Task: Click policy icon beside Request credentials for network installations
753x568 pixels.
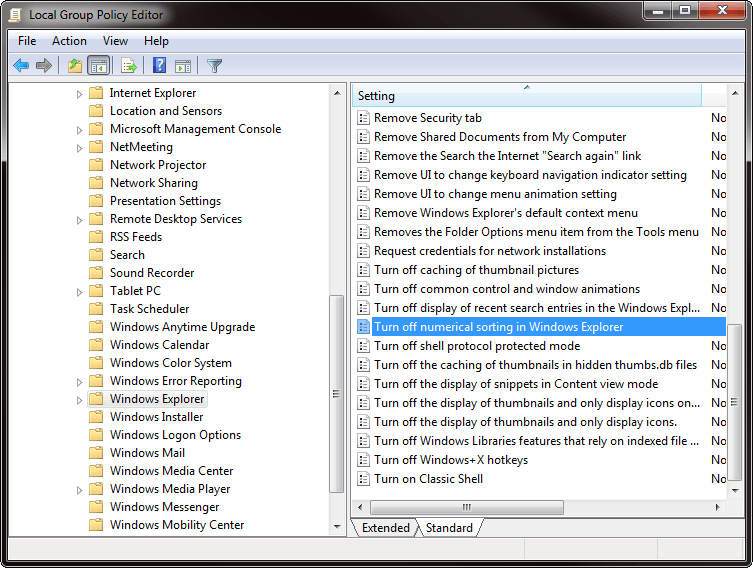Action: [364, 251]
